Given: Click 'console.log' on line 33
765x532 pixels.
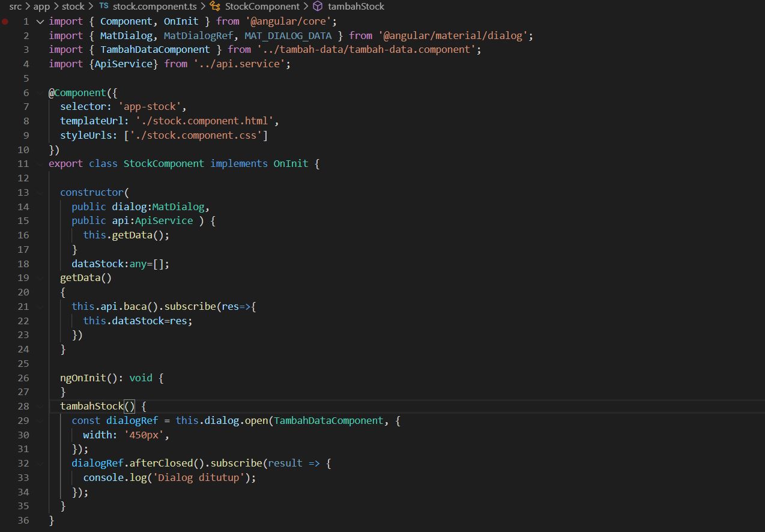Looking at the screenshot, I should click(115, 477).
